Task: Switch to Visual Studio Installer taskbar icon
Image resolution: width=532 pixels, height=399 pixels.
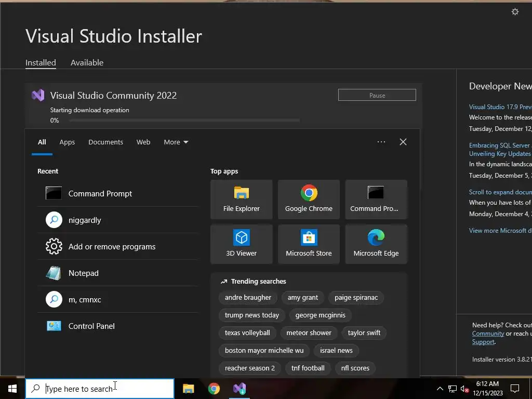Action: tap(240, 389)
